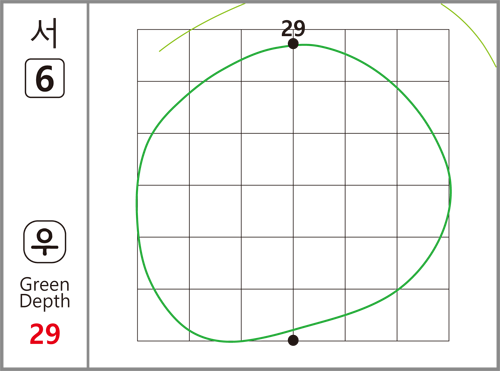The image size is (500, 371).
Task: Select the bottom-right grid cell
Action: [423, 315]
